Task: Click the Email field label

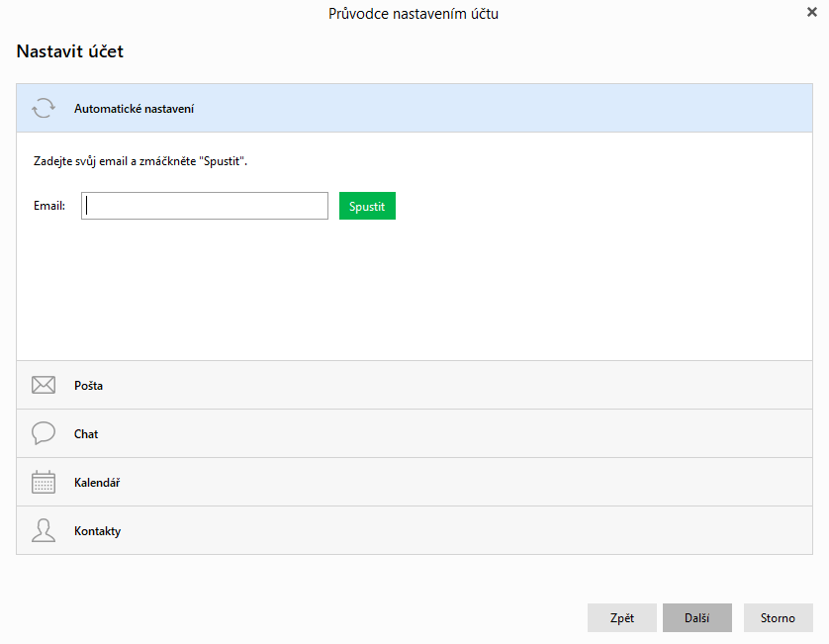Action: pyautogui.click(x=49, y=206)
